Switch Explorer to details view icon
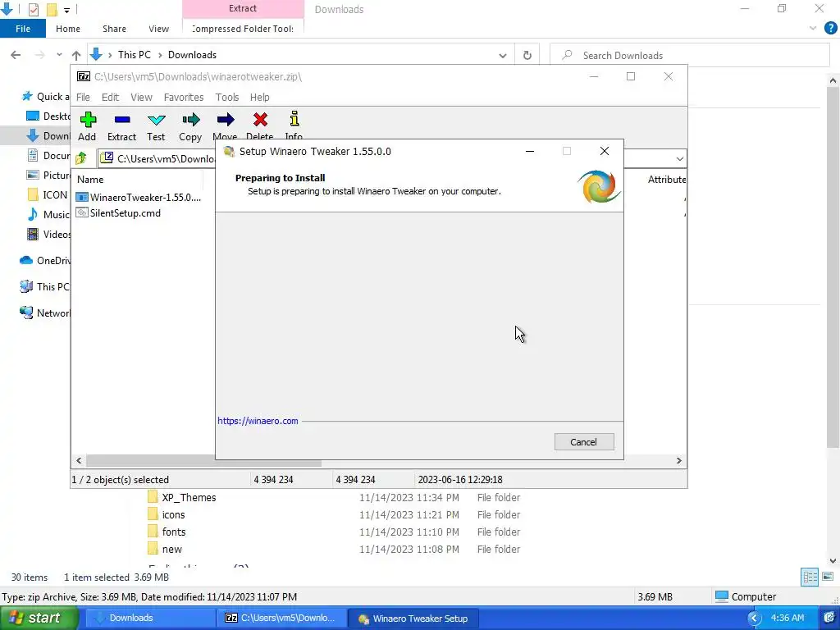 (x=810, y=577)
